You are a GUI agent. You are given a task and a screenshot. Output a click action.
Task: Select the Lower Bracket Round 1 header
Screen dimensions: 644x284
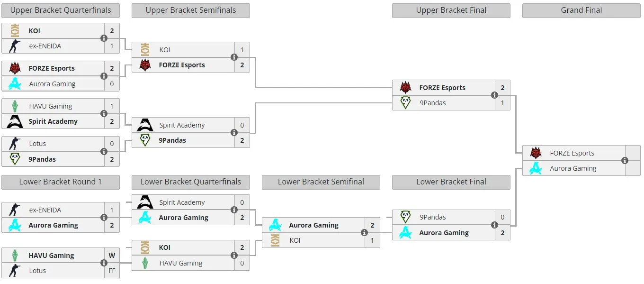[61, 182]
